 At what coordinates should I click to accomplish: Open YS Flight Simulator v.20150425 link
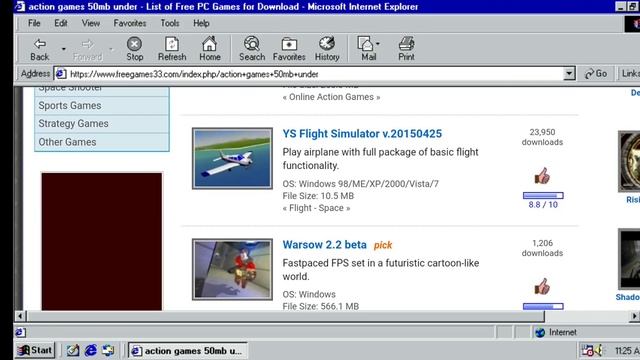tap(362, 134)
